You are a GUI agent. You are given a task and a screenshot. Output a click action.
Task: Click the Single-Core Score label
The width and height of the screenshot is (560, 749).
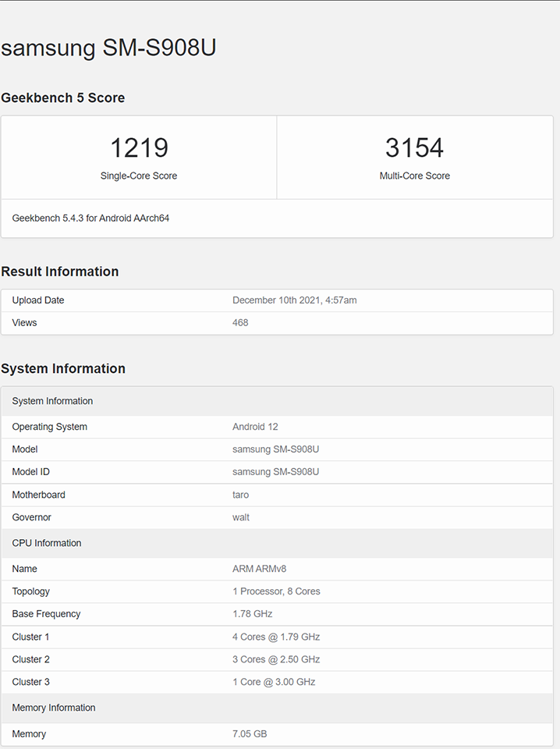(139, 176)
